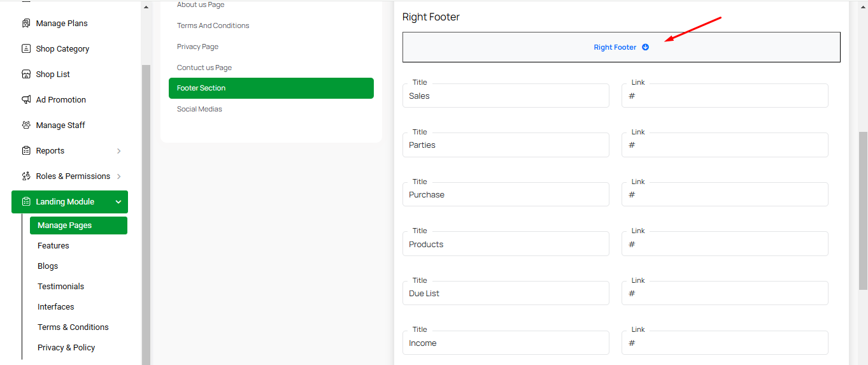Click the Link field beside Parties

pyautogui.click(x=725, y=145)
